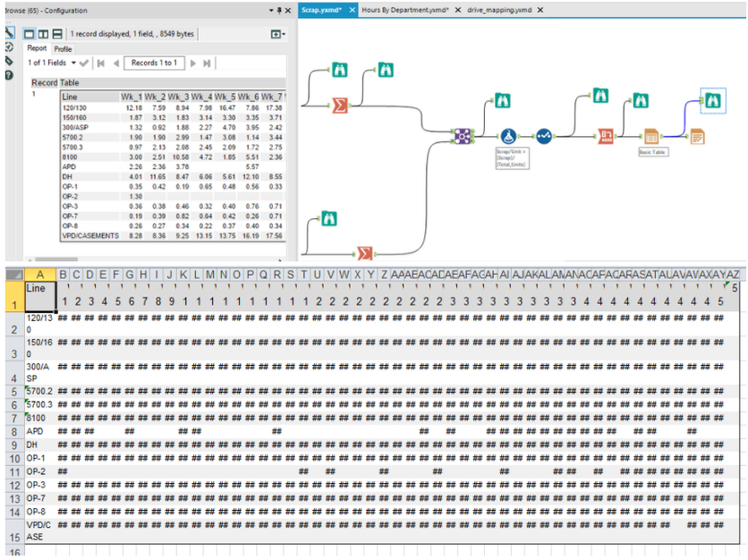Click the 'VPD/CASEMENTS' row label in results table
This screenshot has width=748, height=560.
(90, 235)
